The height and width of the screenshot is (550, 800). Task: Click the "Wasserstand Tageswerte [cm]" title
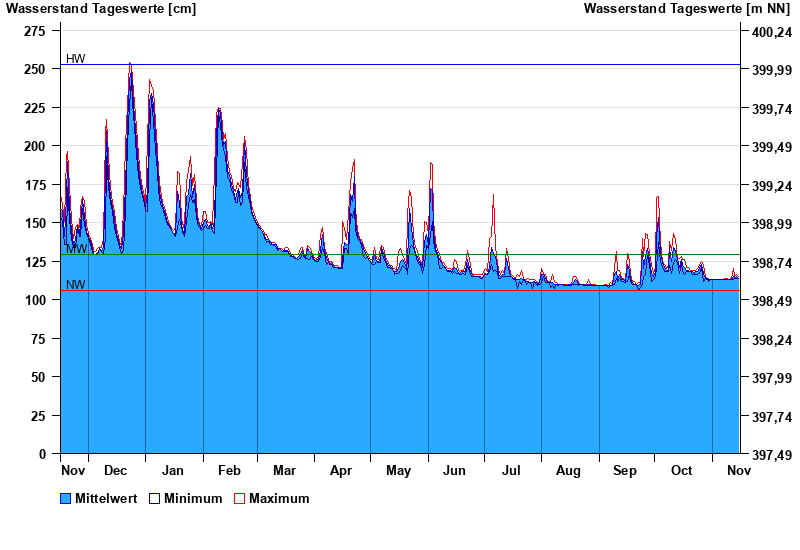tap(101, 9)
